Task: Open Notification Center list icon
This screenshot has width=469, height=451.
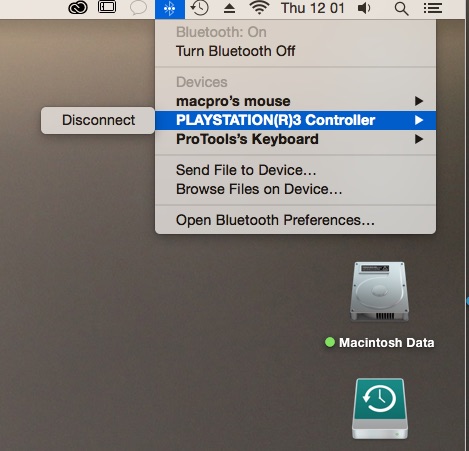Action: coord(433,8)
